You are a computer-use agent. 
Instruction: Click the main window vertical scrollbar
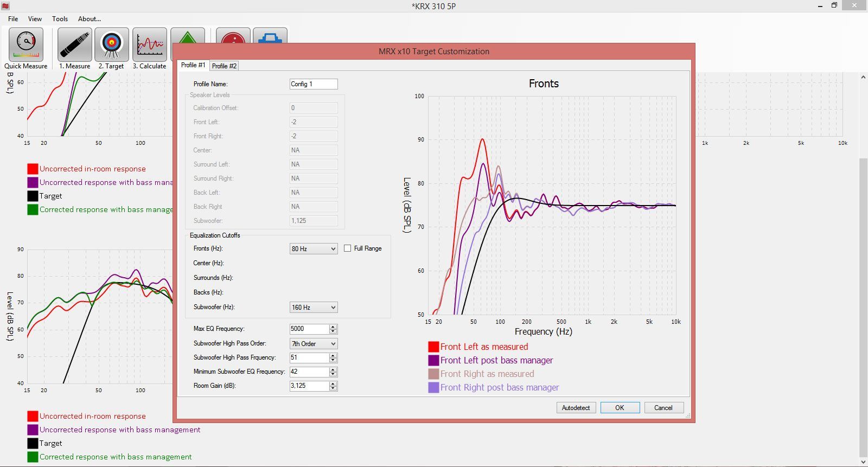point(863,308)
